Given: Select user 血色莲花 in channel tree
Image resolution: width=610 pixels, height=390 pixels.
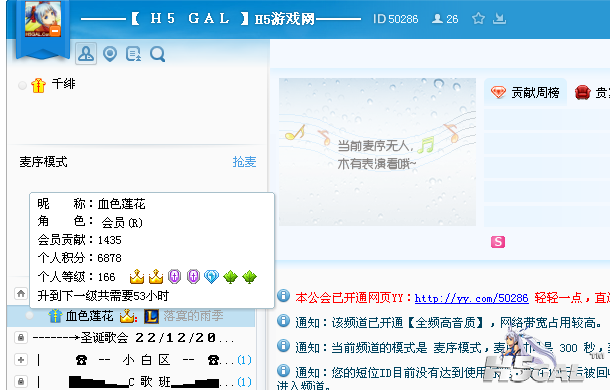Looking at the screenshot, I should coord(89,316).
